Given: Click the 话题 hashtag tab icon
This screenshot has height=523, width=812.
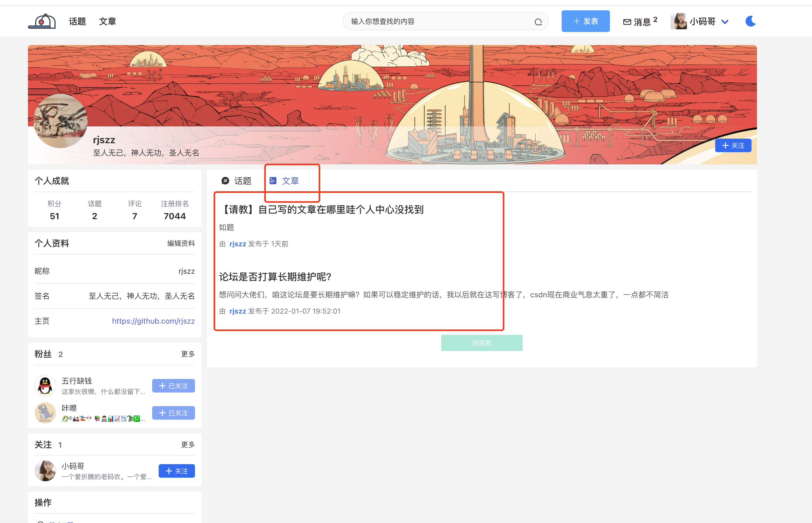Looking at the screenshot, I should pyautogui.click(x=225, y=181).
